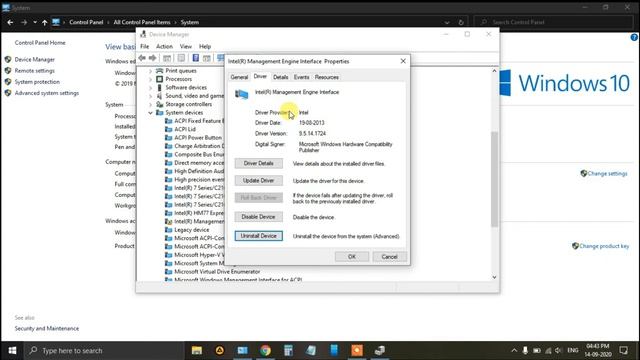
Task: Click the Properties sheet icon in Device Manager toolbar
Action: (181, 58)
